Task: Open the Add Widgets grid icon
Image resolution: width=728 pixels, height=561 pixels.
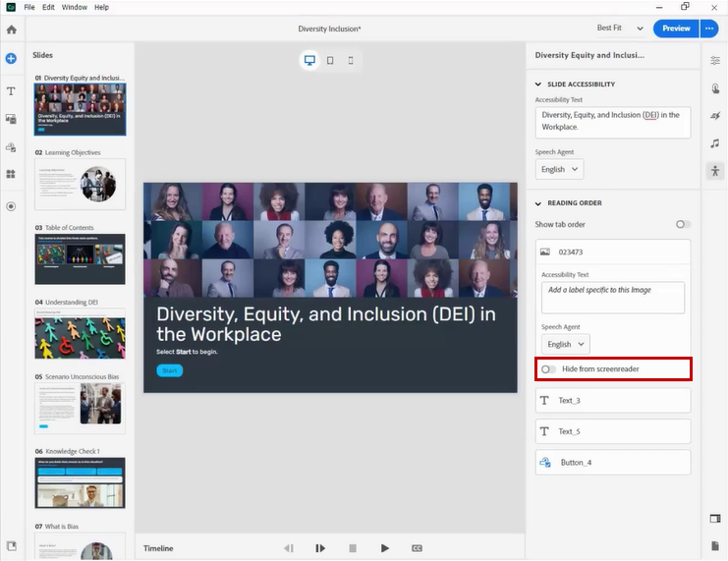Action: 11,174
